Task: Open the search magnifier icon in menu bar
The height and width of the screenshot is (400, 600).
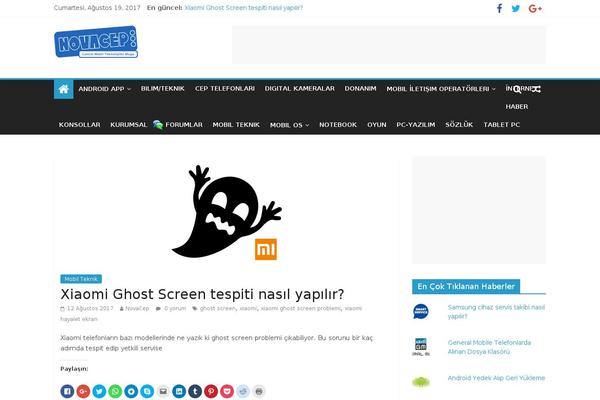Action: click(x=517, y=89)
